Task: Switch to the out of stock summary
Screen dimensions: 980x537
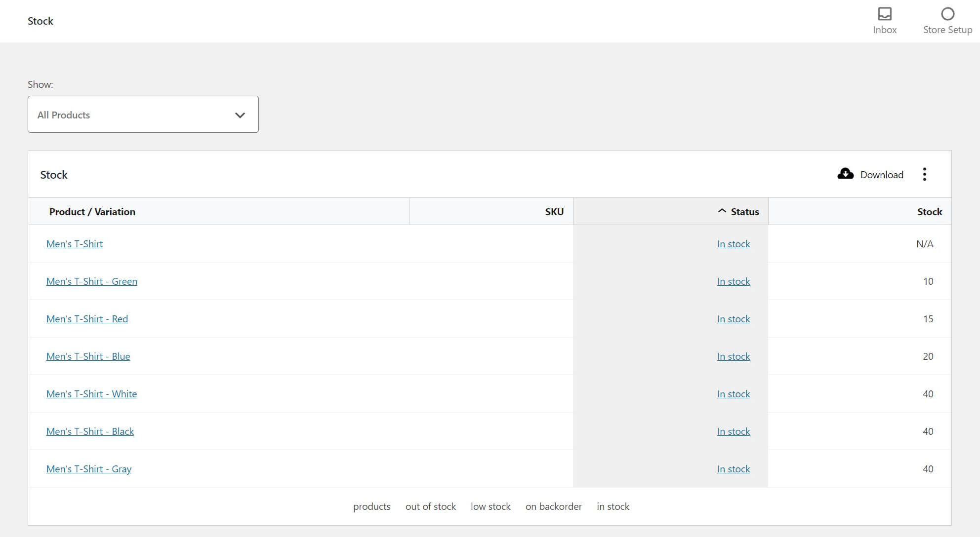Action: point(430,506)
